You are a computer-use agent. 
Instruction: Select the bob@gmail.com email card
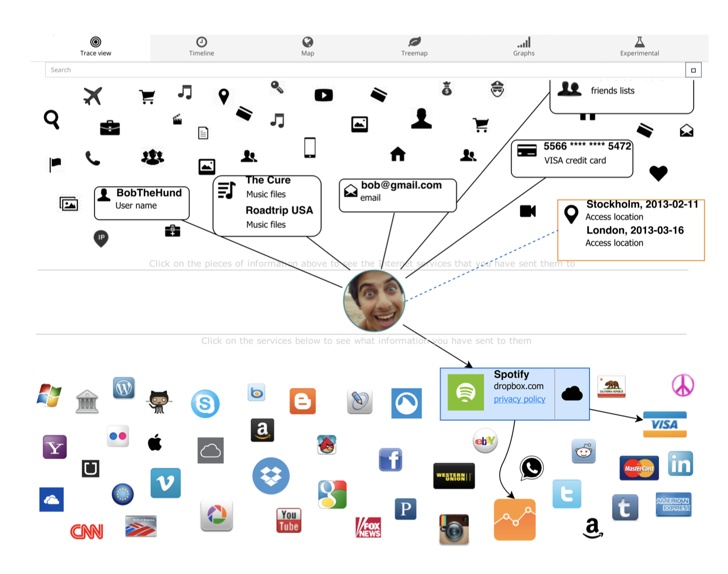click(398, 195)
